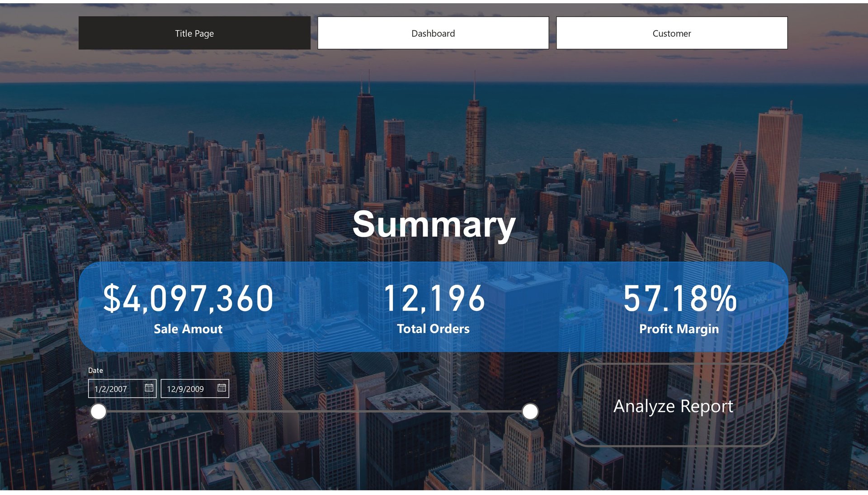Click the Summary heading text

pos(433,225)
